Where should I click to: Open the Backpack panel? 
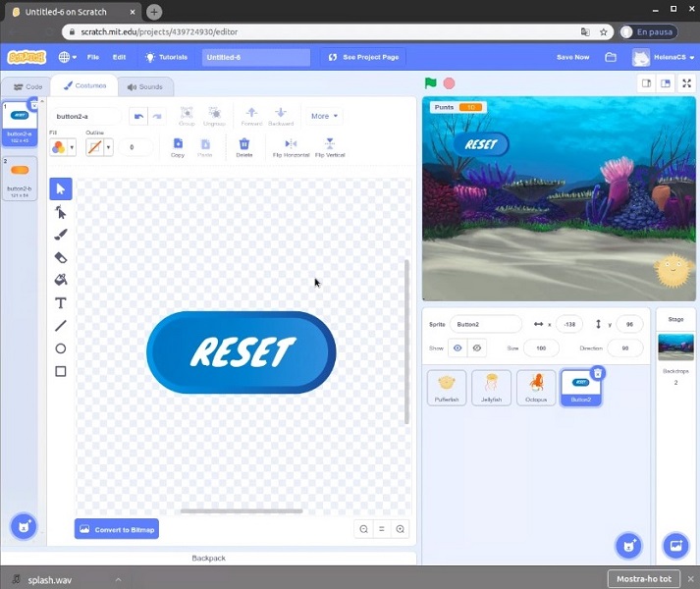pyautogui.click(x=208, y=558)
